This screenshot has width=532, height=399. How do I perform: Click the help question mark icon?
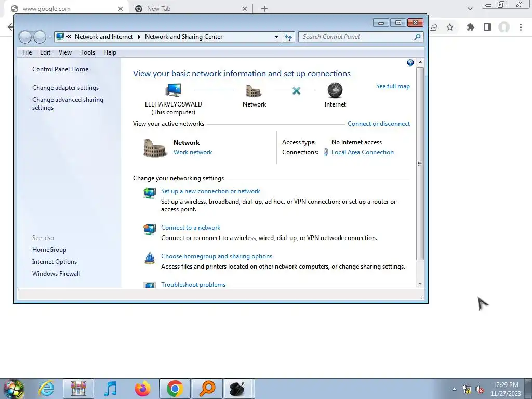(x=410, y=63)
